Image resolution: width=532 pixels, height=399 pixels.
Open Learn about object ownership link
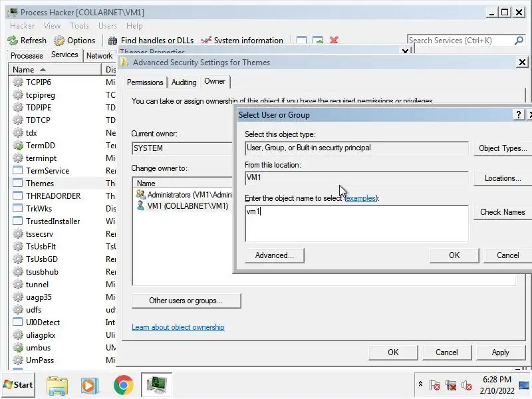click(178, 327)
